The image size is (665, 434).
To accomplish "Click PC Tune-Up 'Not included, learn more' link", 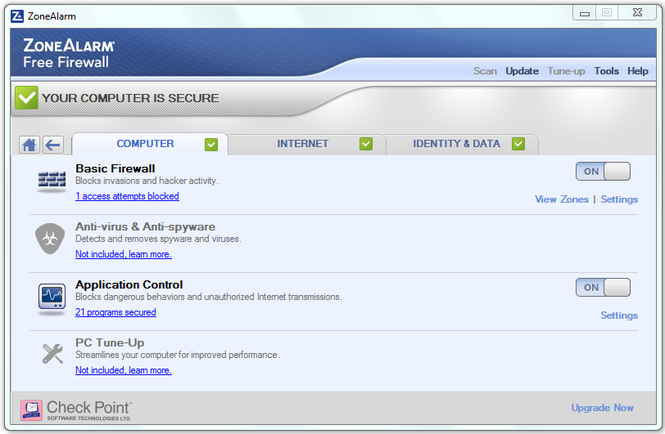I will pos(123,370).
